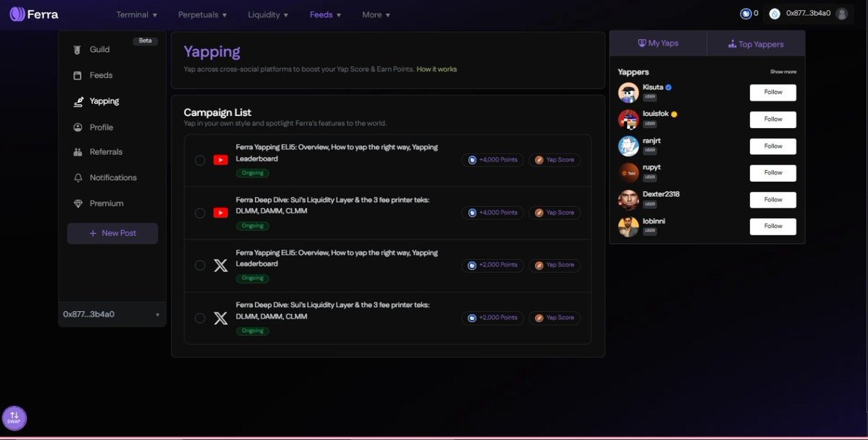The height and width of the screenshot is (440, 868).
Task: Follow rupyt
Action: 772,173
